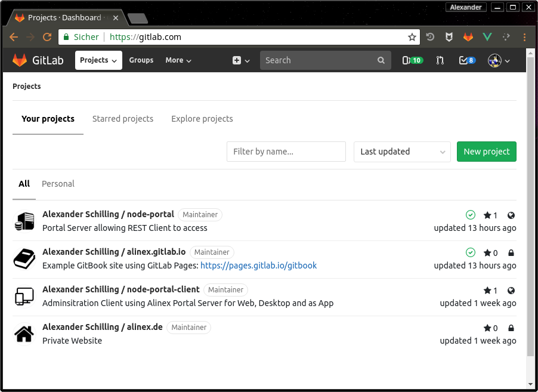Click the globe icon on node-portal-client
Image resolution: width=538 pixels, height=392 pixels.
[x=511, y=290]
